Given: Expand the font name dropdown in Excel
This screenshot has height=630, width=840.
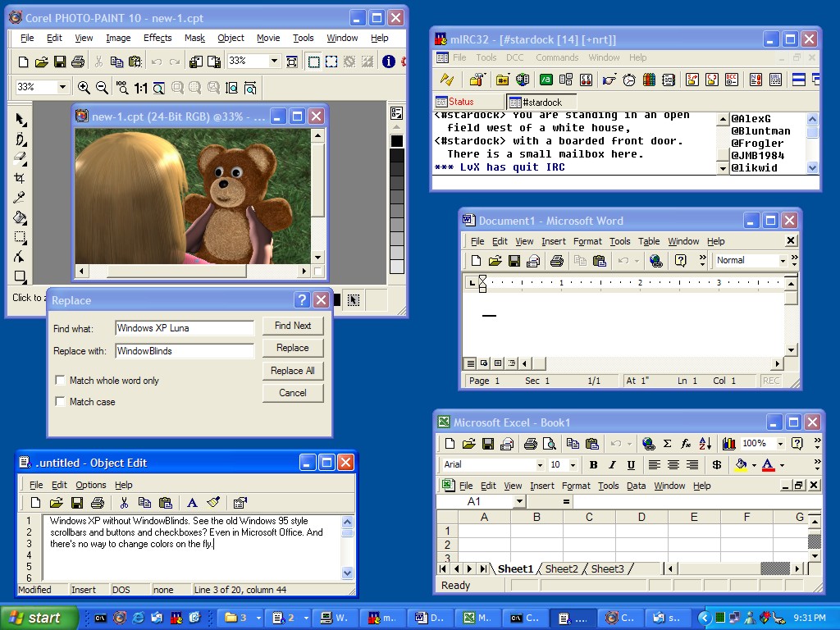Looking at the screenshot, I should pyautogui.click(x=541, y=464).
